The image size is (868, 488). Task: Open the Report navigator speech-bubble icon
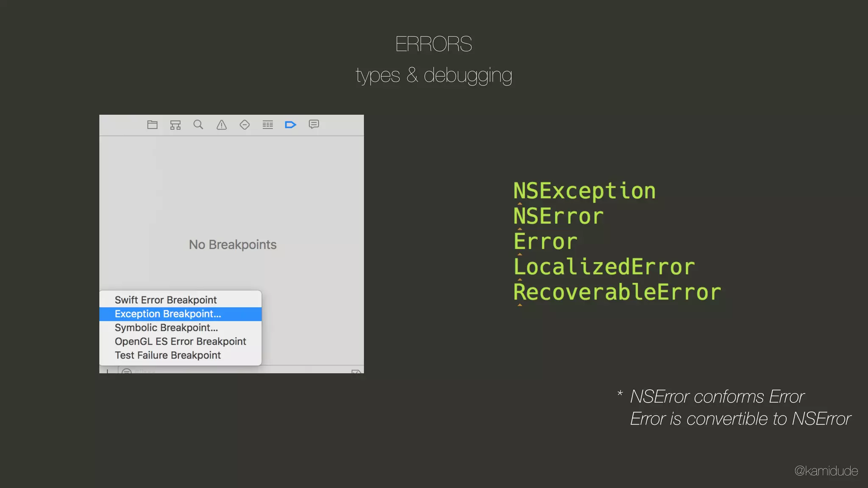tap(314, 124)
